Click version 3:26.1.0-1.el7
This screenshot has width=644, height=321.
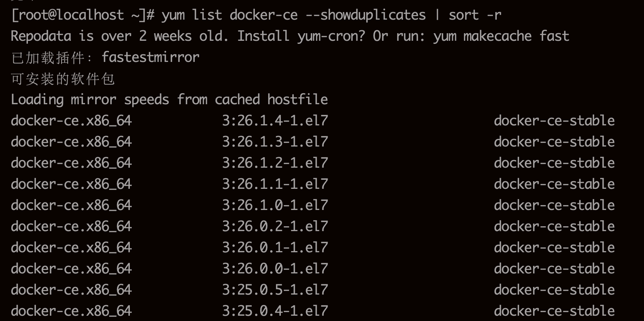pyautogui.click(x=275, y=205)
